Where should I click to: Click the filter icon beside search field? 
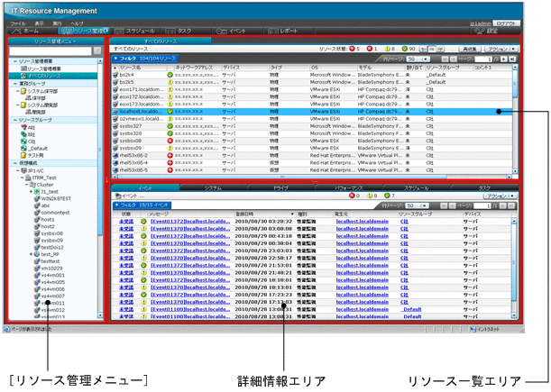tap(97, 51)
